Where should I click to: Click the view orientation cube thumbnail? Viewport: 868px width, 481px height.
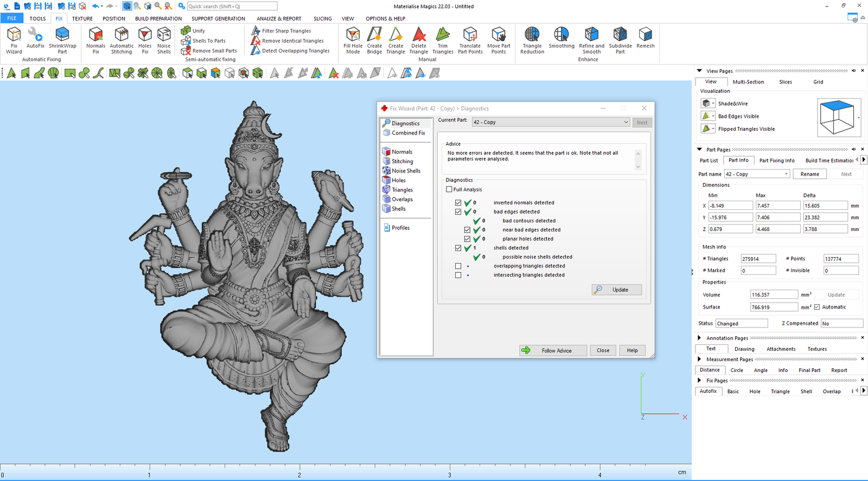click(837, 117)
